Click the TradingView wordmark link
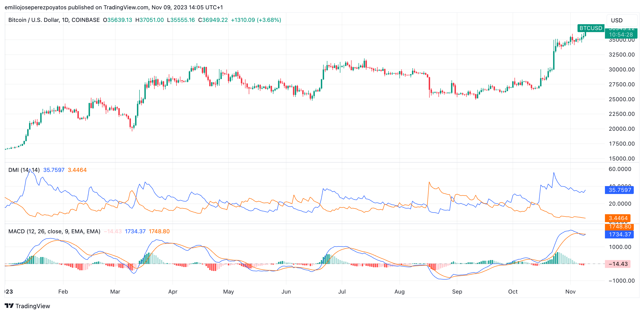 33,306
